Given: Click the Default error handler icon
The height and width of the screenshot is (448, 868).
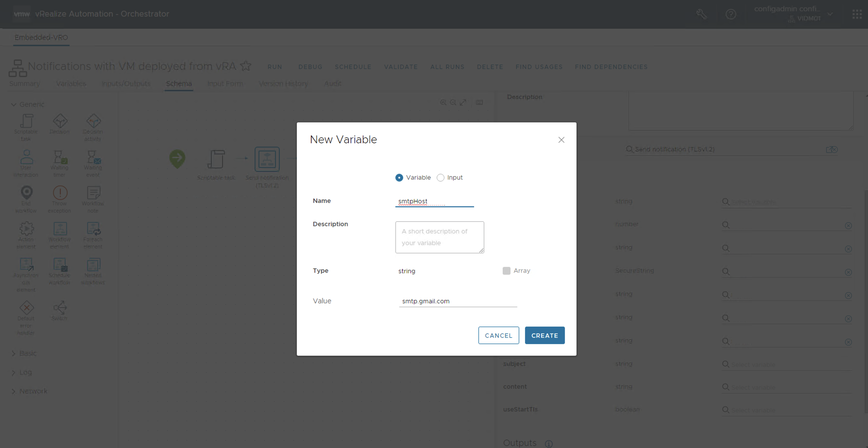Looking at the screenshot, I should [26, 307].
